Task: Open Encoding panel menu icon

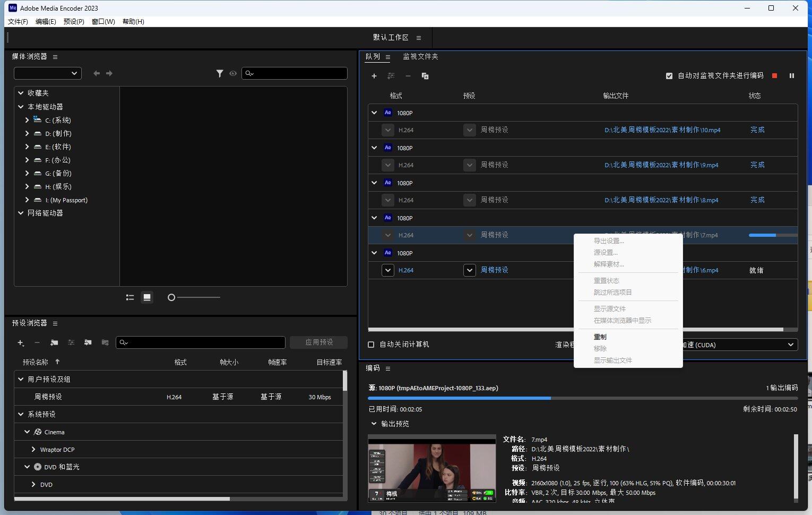Action: 388,368
